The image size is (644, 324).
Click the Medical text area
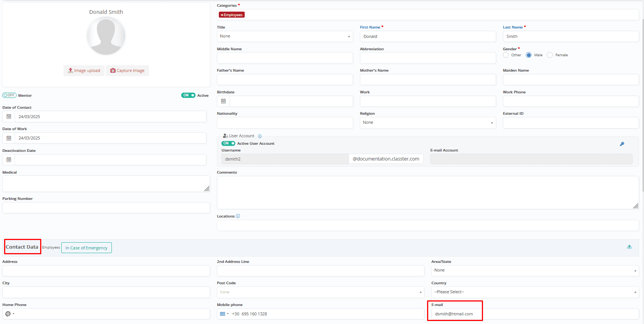tap(106, 184)
